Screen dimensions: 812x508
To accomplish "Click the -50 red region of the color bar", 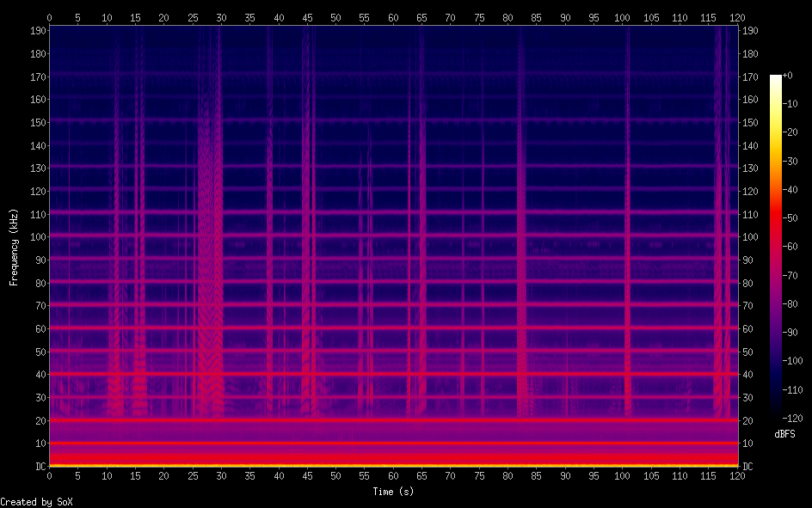I will (x=776, y=219).
